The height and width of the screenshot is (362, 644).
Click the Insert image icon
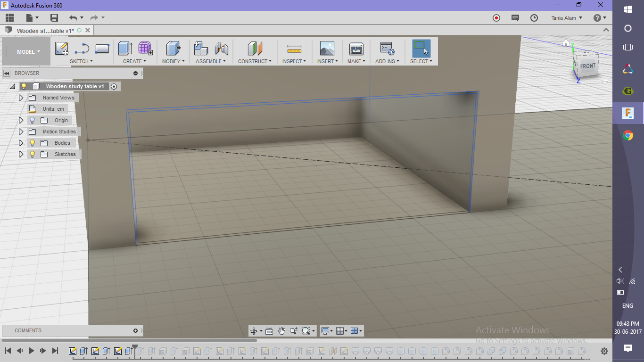coord(327,49)
